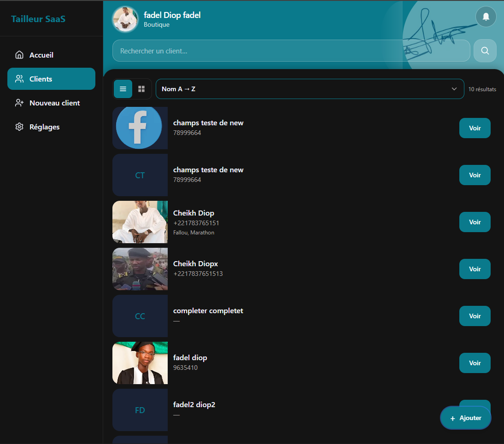Open Cheikh Diopx client photo thumbnail
The height and width of the screenshot is (444, 504).
(140, 269)
